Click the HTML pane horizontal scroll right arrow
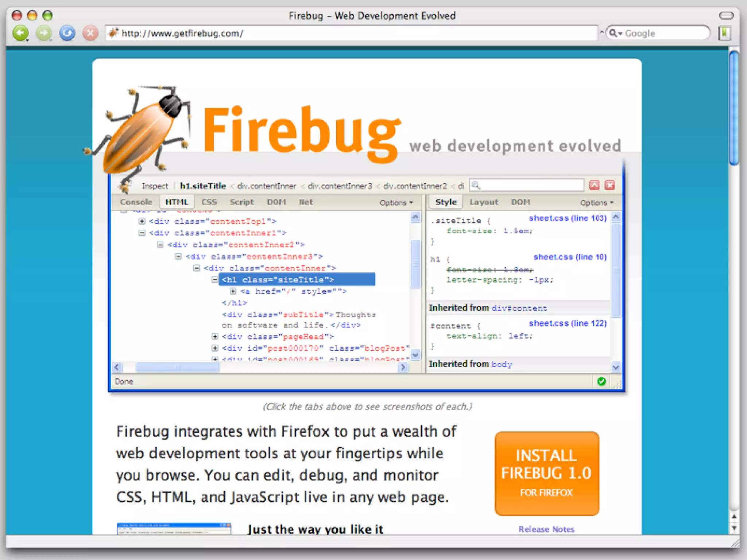This screenshot has height=560, width=747. [x=403, y=367]
